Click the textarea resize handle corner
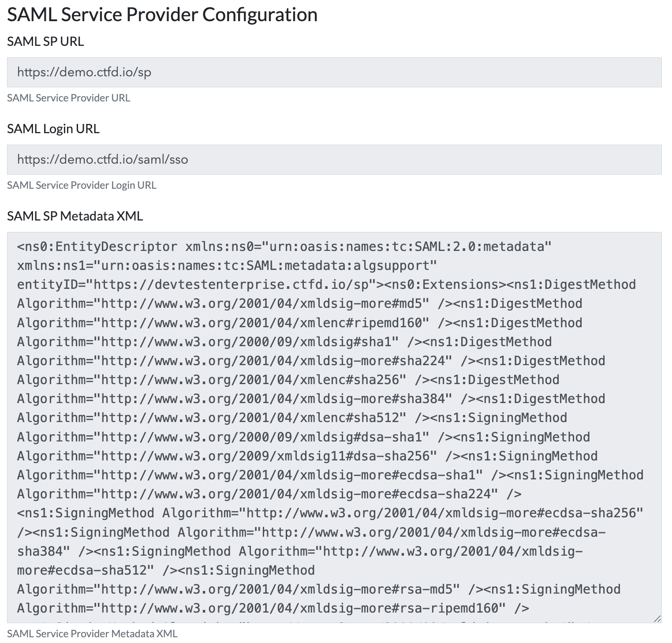Image resolution: width=672 pixels, height=643 pixels. tap(657, 618)
